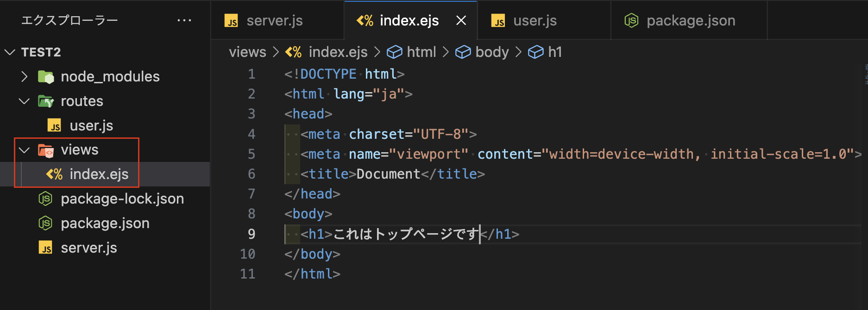Screen dimensions: 868x310
Task: Click the JS icon on the user.js tab
Action: [x=498, y=21]
